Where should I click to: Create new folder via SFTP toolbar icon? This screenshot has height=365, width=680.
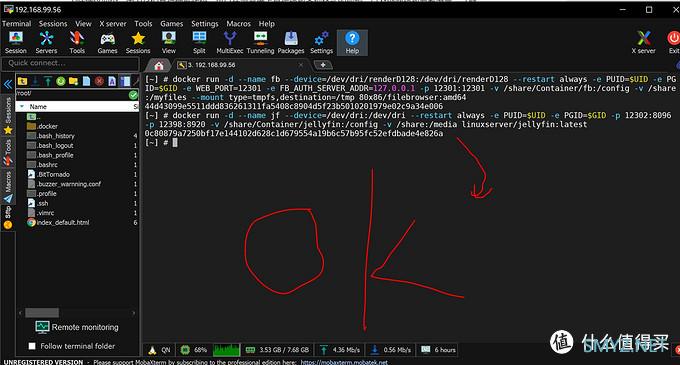[x=73, y=81]
